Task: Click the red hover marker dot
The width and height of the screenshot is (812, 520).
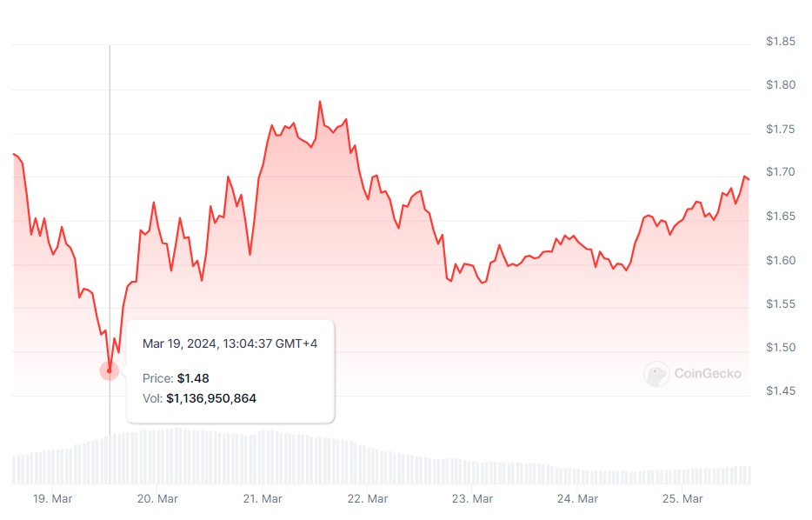Action: [110, 370]
